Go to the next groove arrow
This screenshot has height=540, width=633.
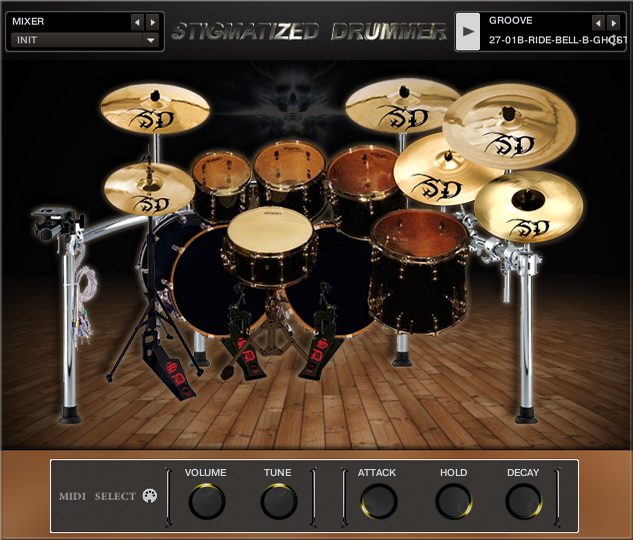(x=613, y=23)
